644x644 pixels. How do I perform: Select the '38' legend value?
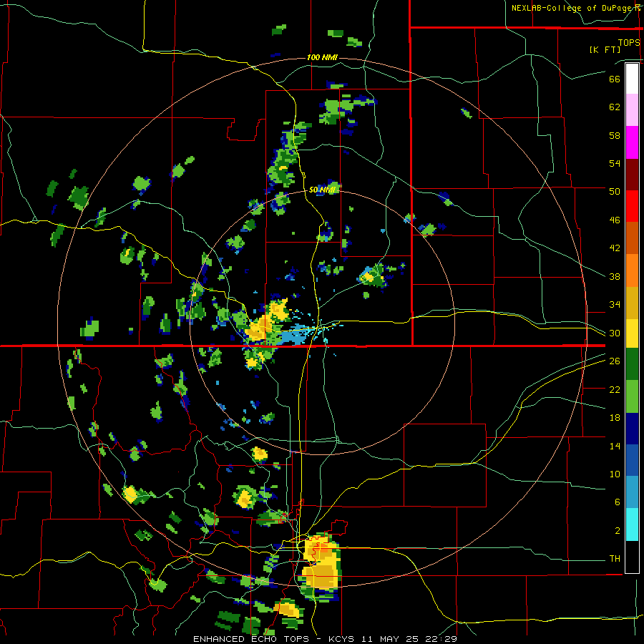[615, 276]
